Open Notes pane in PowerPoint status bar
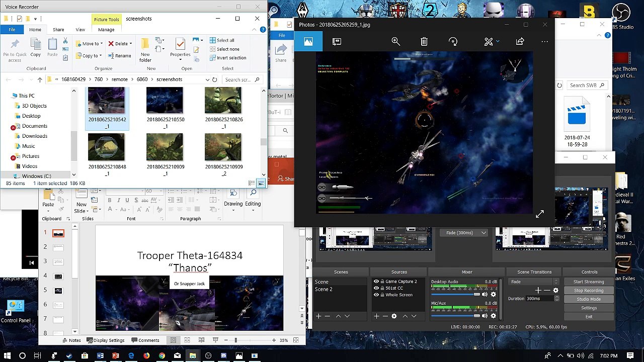This screenshot has width=644, height=362. (71, 340)
